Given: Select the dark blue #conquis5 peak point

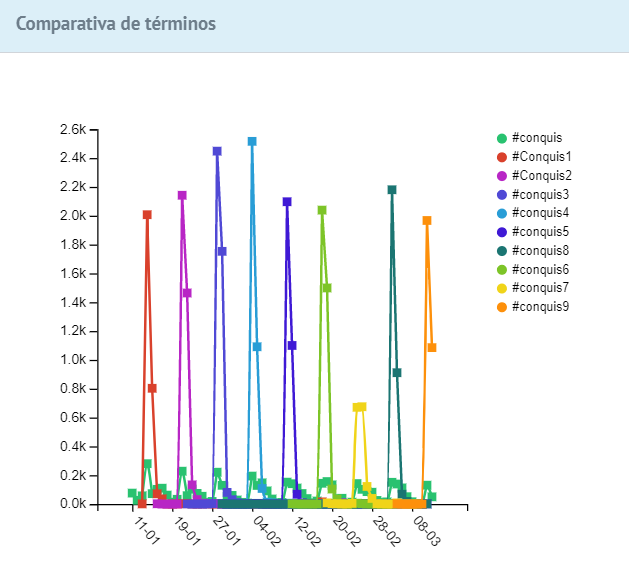Looking at the screenshot, I should click(x=287, y=202).
